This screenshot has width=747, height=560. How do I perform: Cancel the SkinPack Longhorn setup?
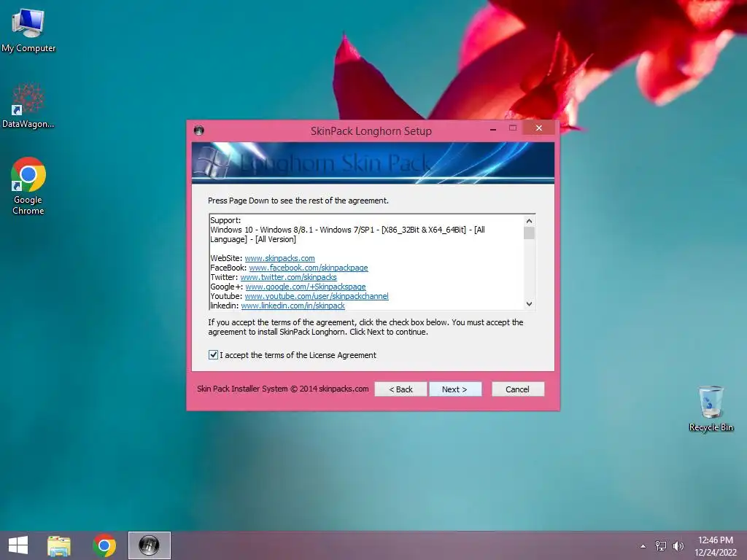(518, 389)
